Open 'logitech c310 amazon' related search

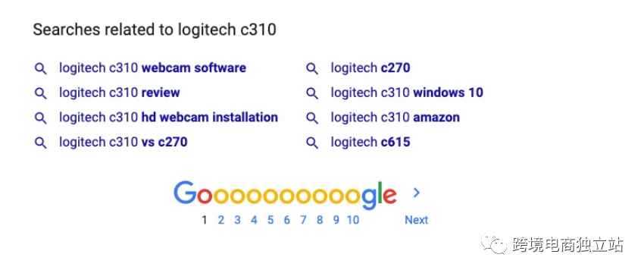pyautogui.click(x=395, y=118)
